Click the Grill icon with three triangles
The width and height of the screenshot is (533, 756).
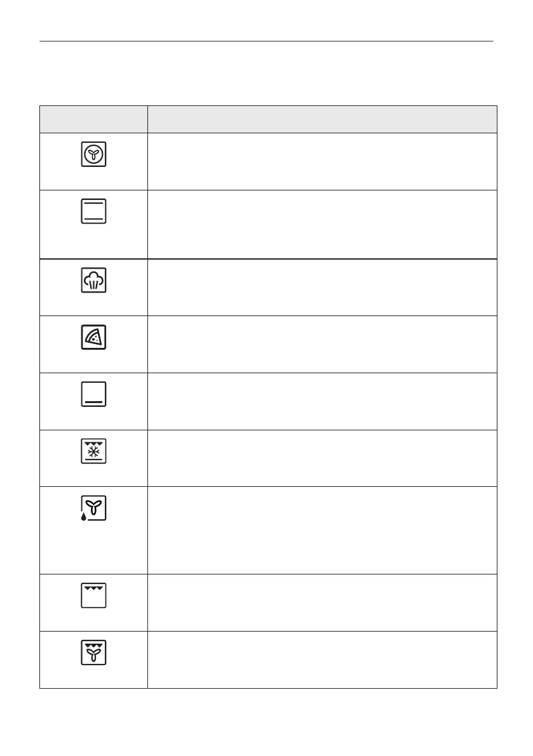pos(93,595)
